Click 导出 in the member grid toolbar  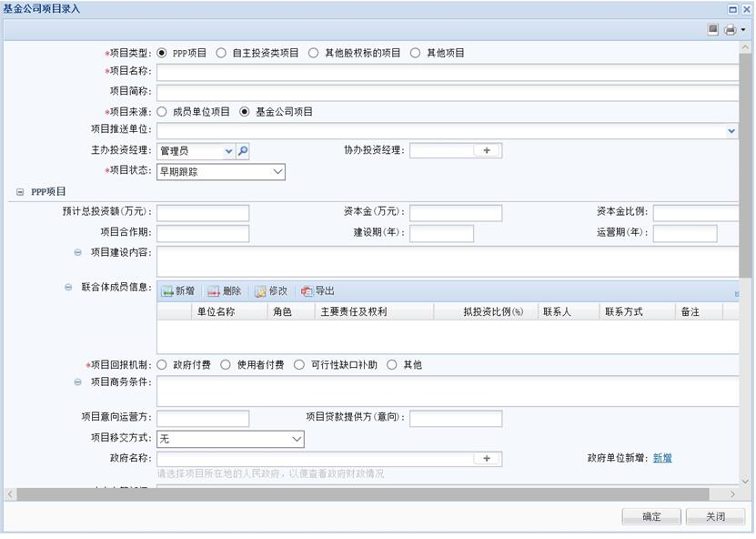pos(318,291)
